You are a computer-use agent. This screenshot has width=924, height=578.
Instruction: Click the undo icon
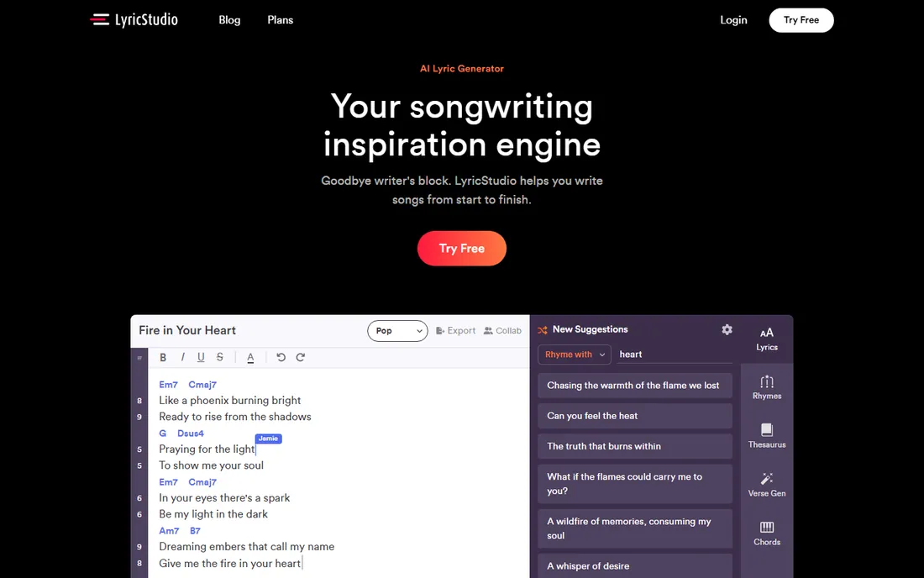pyautogui.click(x=281, y=357)
